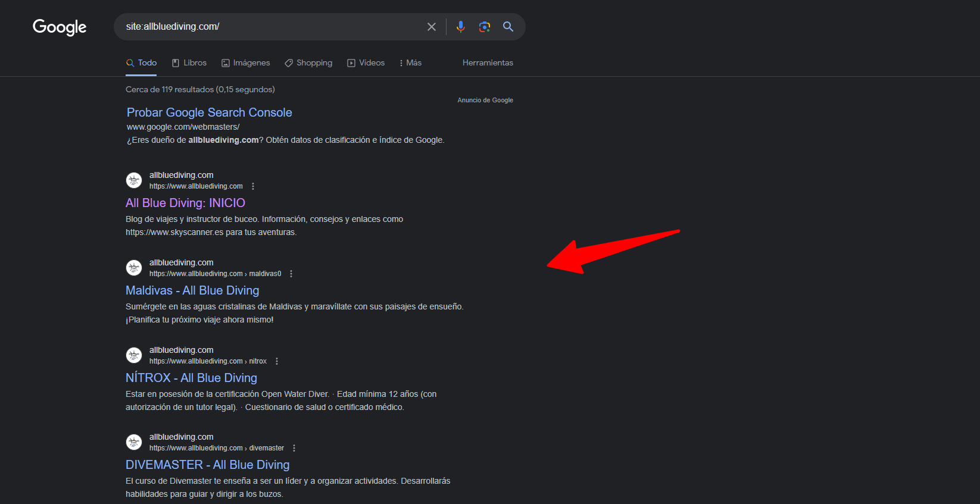Click favicon of the DIVEMASTER result
Viewport: 980px width, 504px height.
click(134, 442)
